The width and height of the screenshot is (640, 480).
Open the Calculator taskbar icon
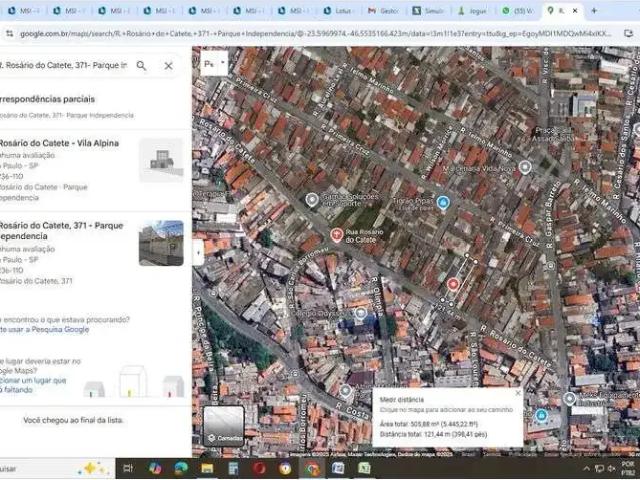click(x=233, y=469)
